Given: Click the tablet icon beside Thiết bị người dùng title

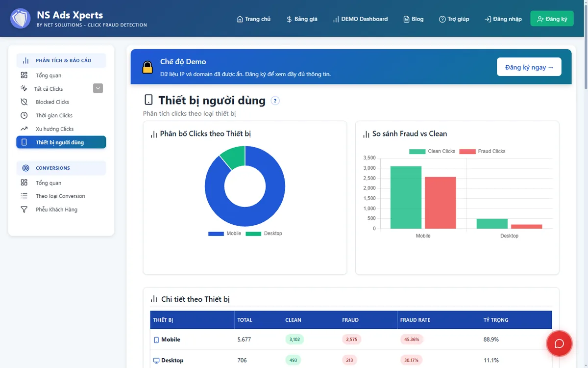Looking at the screenshot, I should tap(148, 100).
